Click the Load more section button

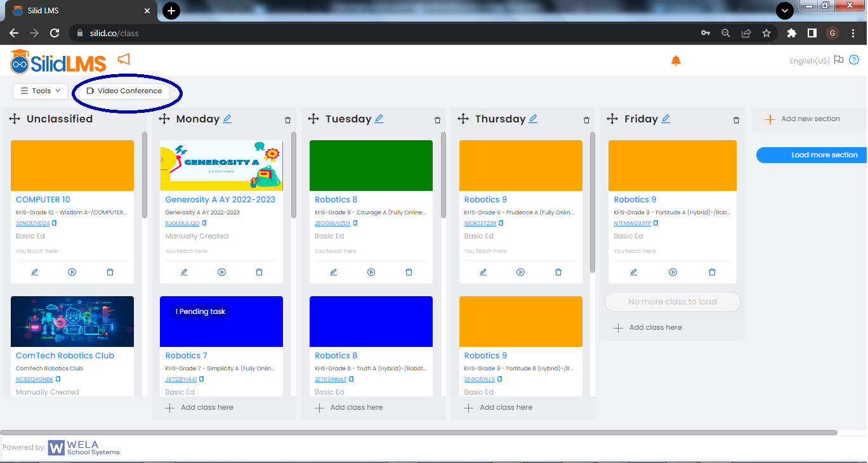(x=824, y=155)
